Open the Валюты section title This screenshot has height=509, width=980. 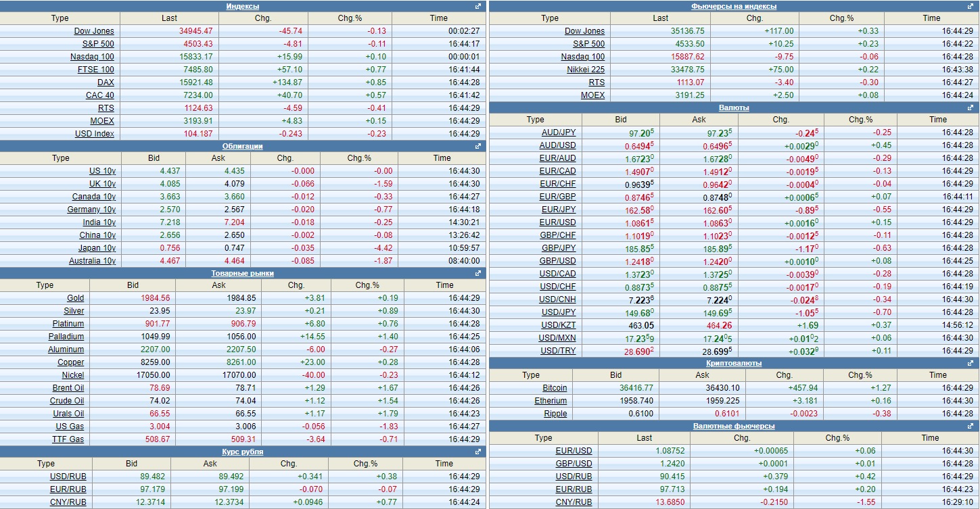pyautogui.click(x=734, y=107)
